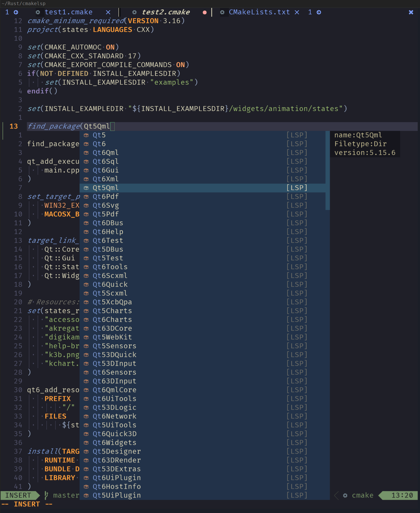Select Qt6Network in the completion popup

[202, 416]
